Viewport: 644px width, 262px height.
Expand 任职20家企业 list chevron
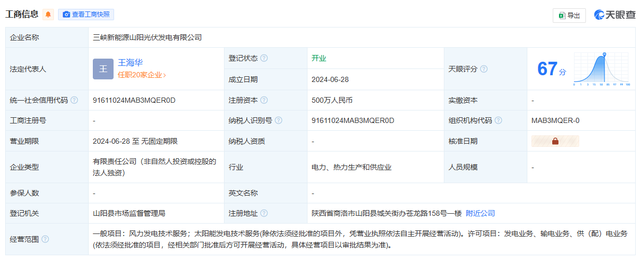pyautogui.click(x=164, y=75)
